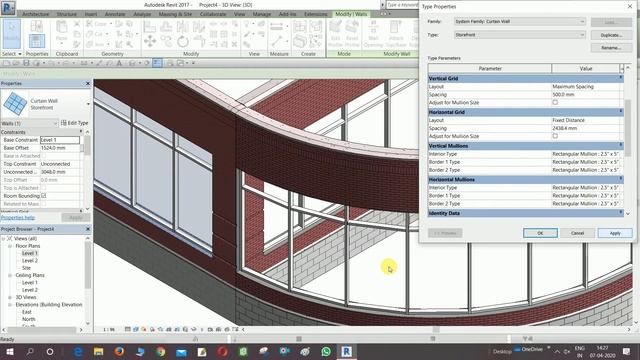This screenshot has width=640, height=360.
Task: Click the Text tool in quick access toolbar
Action: point(119,63)
